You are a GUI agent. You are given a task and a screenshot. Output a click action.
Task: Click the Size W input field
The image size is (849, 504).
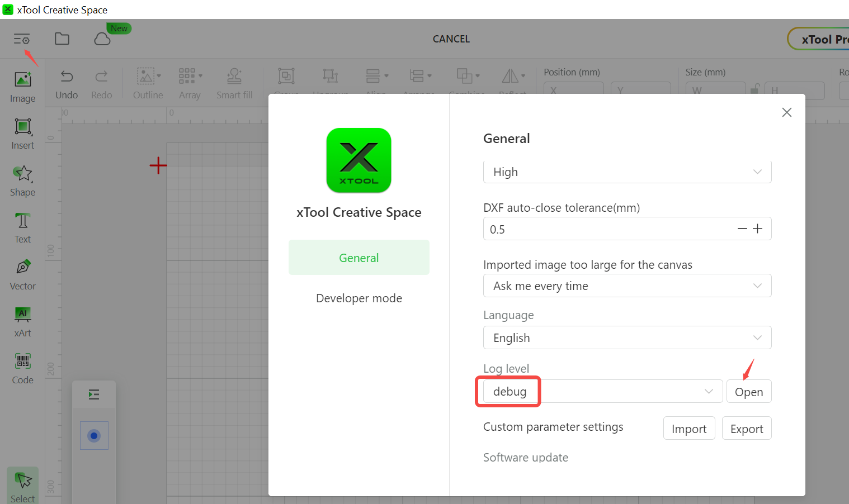[x=716, y=89]
